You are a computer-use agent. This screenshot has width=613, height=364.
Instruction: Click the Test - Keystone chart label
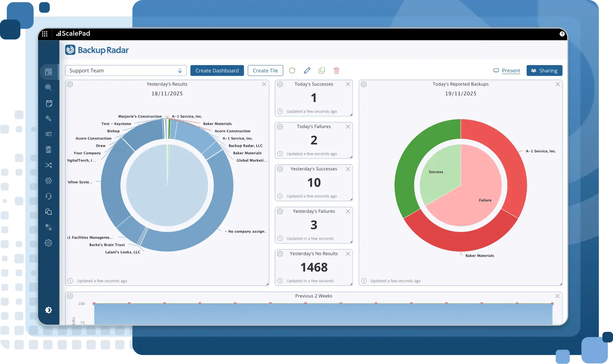[x=116, y=124]
